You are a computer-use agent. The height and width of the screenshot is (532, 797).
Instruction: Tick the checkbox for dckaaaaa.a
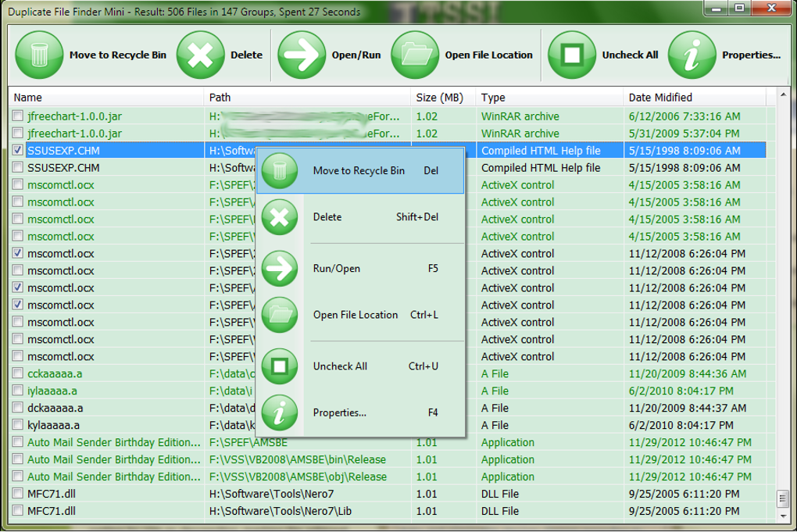[18, 408]
